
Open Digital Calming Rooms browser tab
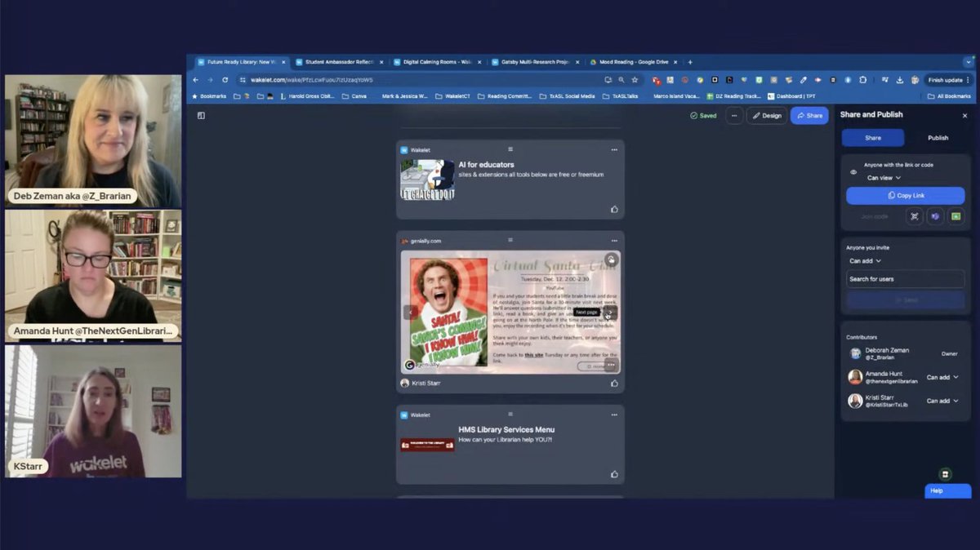[436, 62]
